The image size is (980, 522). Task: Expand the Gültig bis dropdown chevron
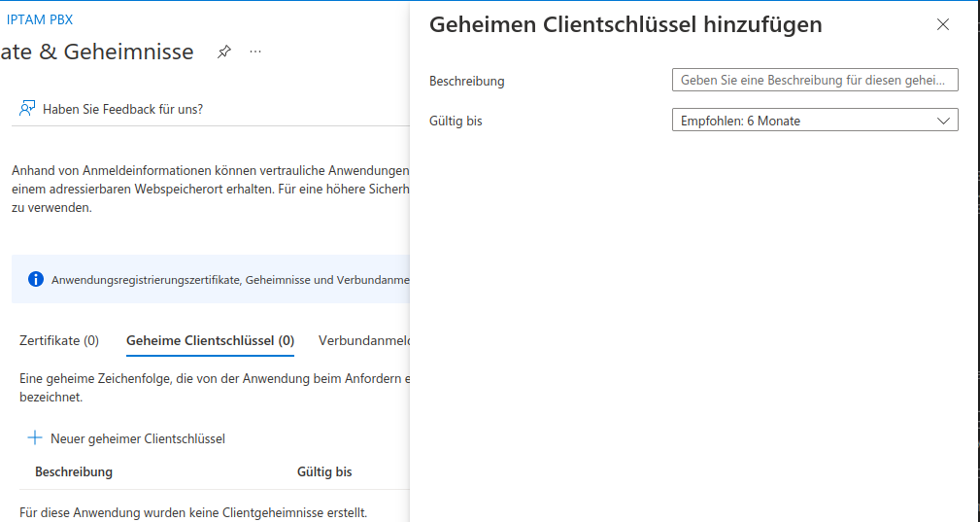point(943,121)
